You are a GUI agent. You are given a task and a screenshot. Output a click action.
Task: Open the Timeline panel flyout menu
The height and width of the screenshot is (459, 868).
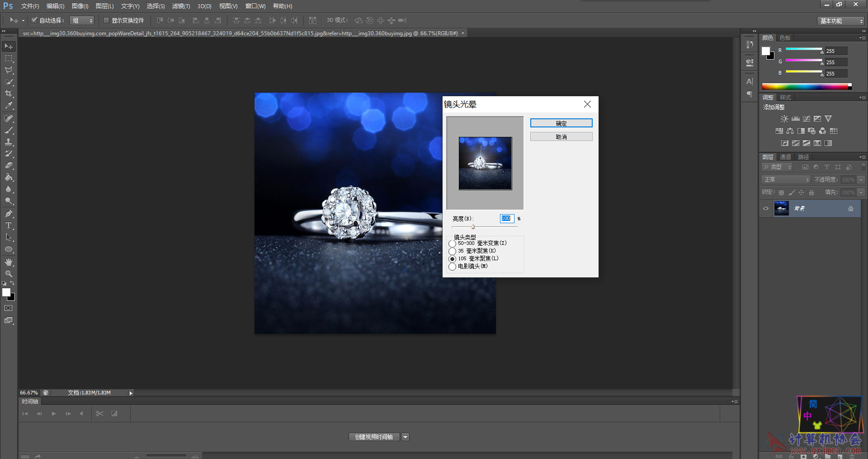coord(735,402)
